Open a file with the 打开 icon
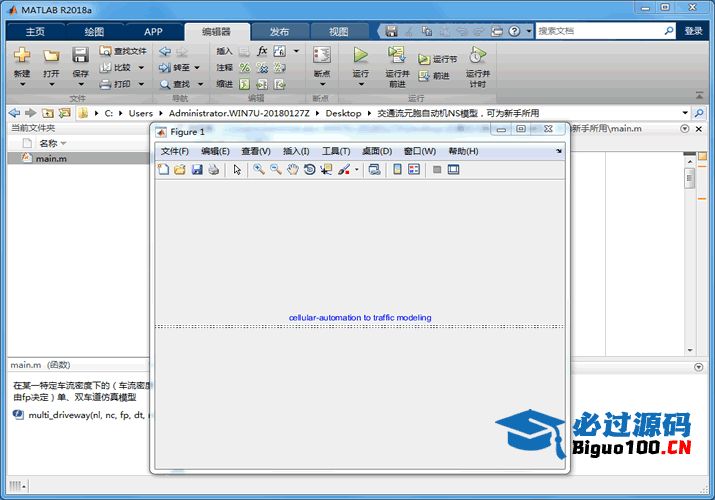The image size is (715, 500). pyautogui.click(x=51, y=55)
